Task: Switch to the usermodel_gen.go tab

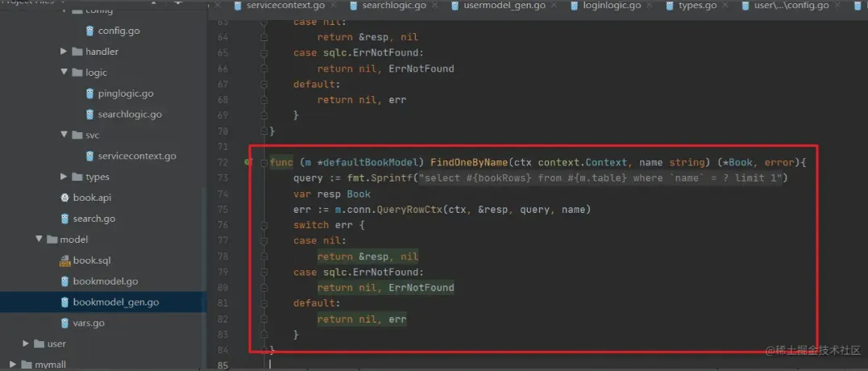Action: [506, 6]
